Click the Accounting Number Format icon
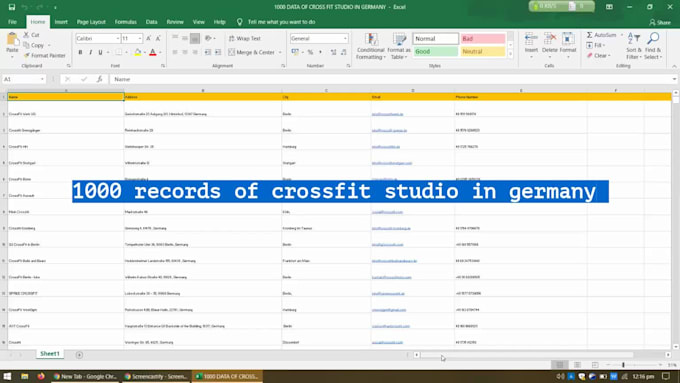The height and width of the screenshot is (383, 680). click(295, 52)
